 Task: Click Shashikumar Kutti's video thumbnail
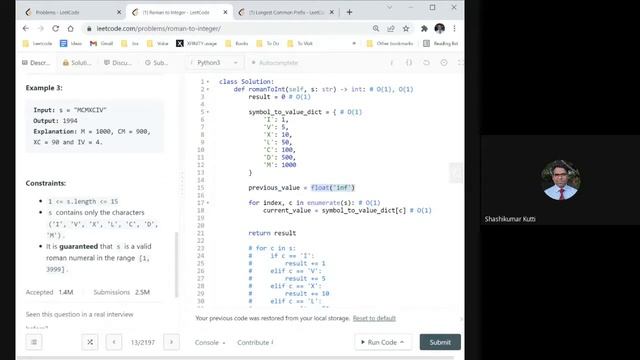click(x=560, y=180)
